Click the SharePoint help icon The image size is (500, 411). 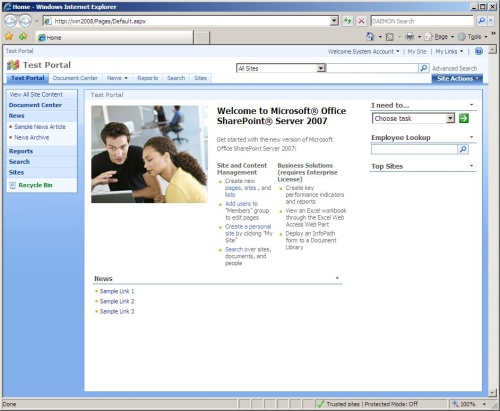(x=479, y=51)
